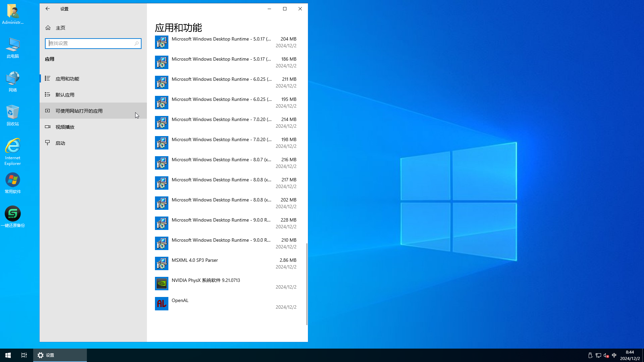Select Desktop Runtime 7.0.20 entry sized 214 MB
The image size is (644, 362).
pos(226,123)
